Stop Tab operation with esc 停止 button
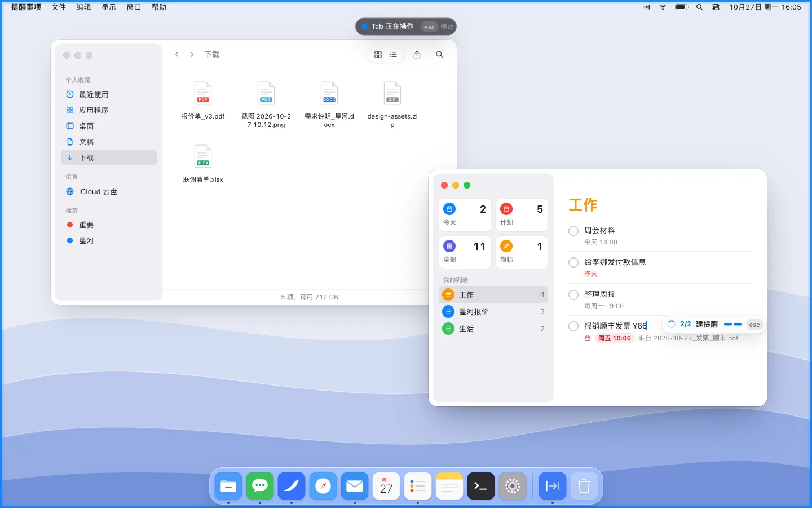The width and height of the screenshot is (812, 508). (438, 27)
